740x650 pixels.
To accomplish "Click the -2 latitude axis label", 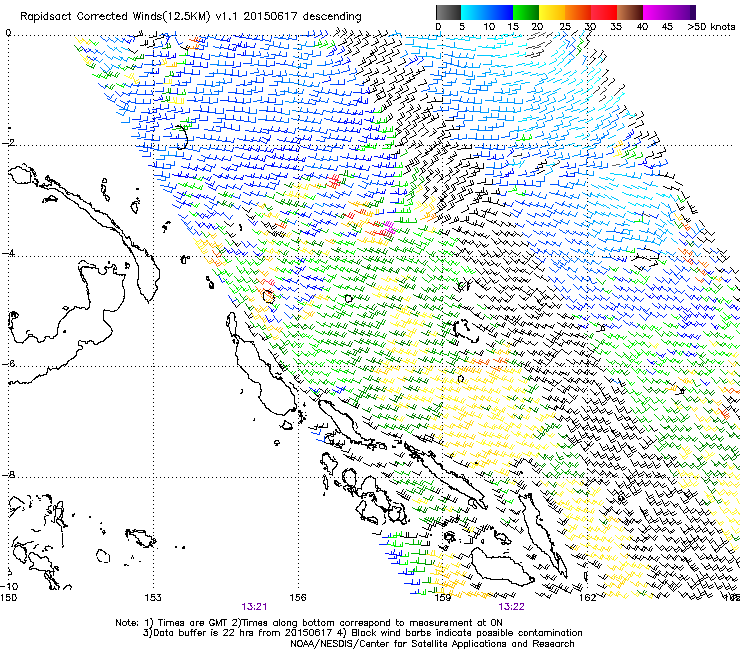I will pyautogui.click(x=8, y=143).
